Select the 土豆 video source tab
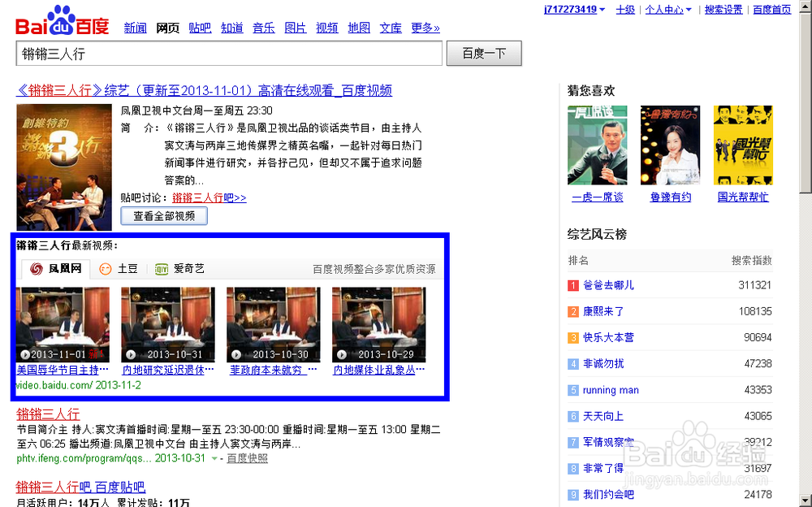 coord(119,269)
